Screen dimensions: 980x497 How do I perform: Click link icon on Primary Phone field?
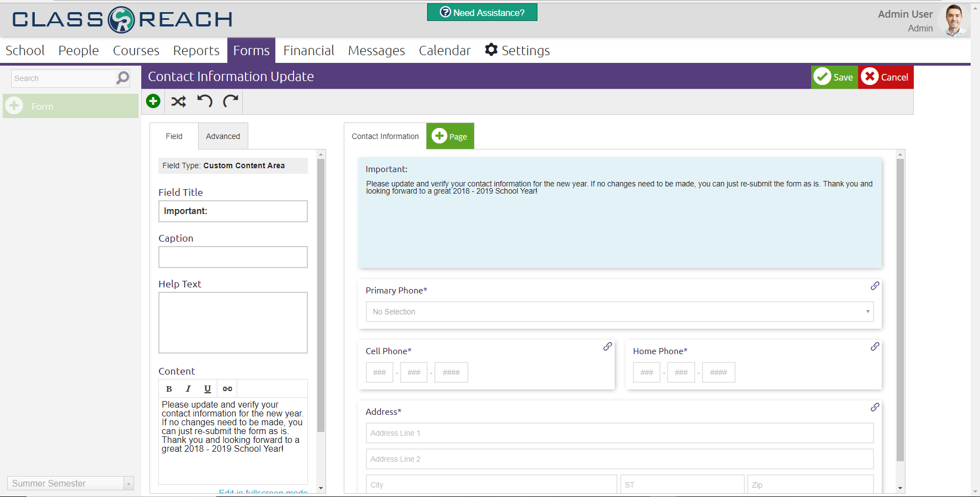click(875, 286)
